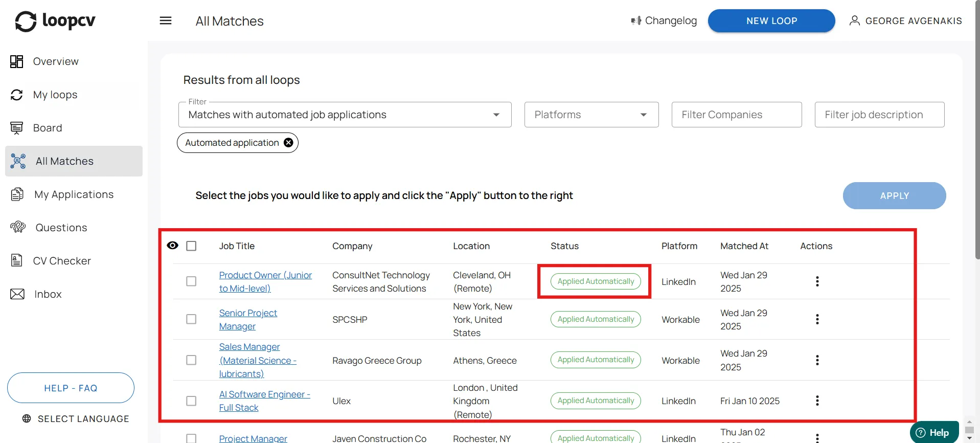
Task: Click the APPLY button
Action: [x=894, y=195]
